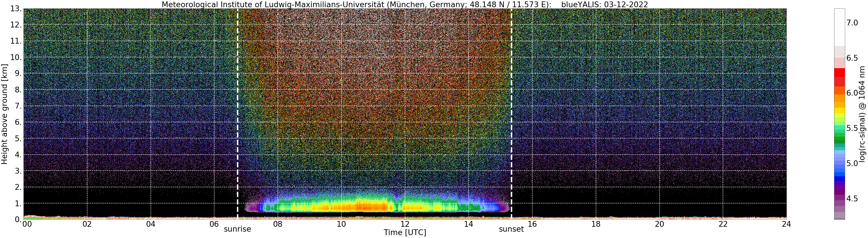Click the 'log(rc-signal) @ 1064 nm' colorbar label
Image resolution: width=868 pixels, height=238 pixels.
(x=862, y=114)
